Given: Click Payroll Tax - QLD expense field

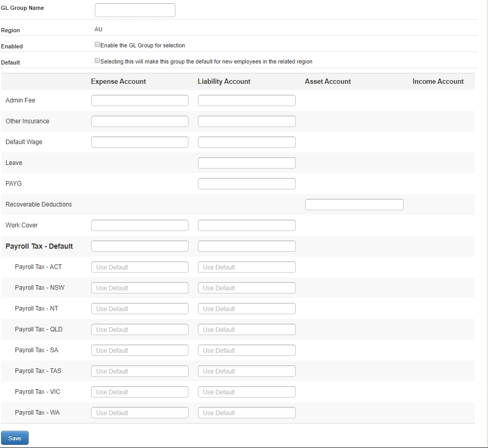Looking at the screenshot, I should pyautogui.click(x=140, y=329).
